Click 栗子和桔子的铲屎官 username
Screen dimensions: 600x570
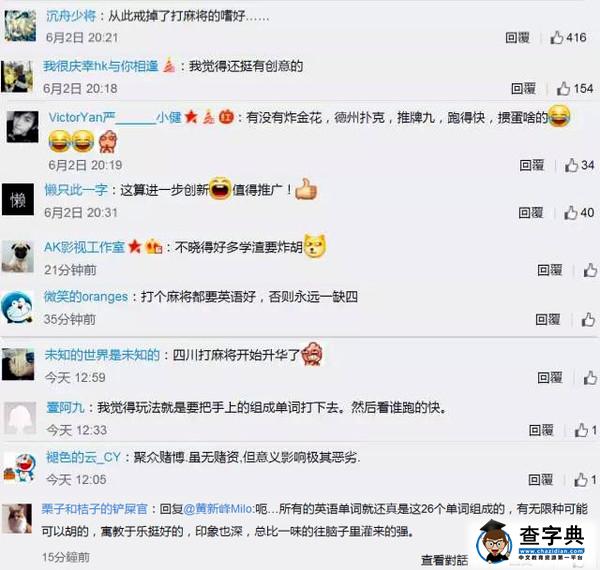pyautogui.click(x=95, y=509)
